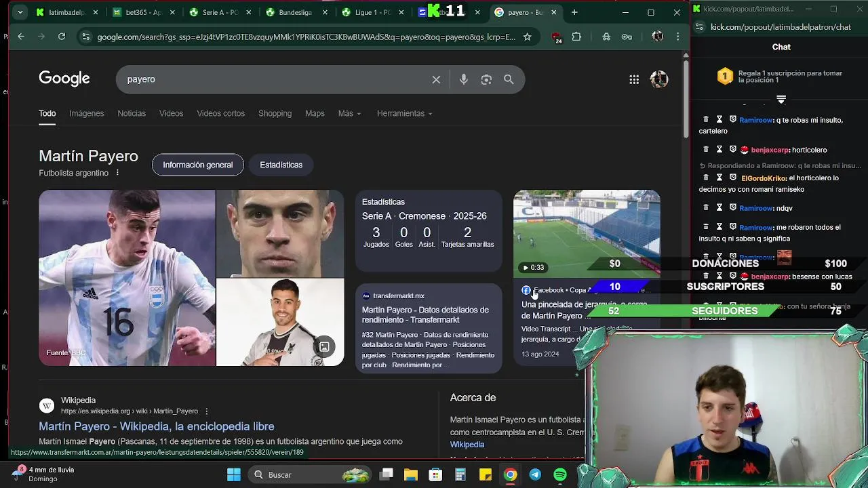868x488 pixels.
Task: Open the Chrome extensions puzzle icon
Action: point(576,37)
